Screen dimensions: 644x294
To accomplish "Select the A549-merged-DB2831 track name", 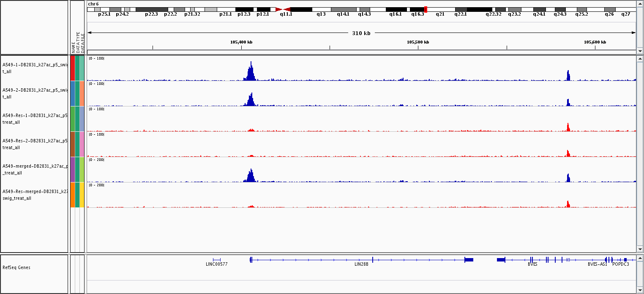I will click(x=35, y=169).
